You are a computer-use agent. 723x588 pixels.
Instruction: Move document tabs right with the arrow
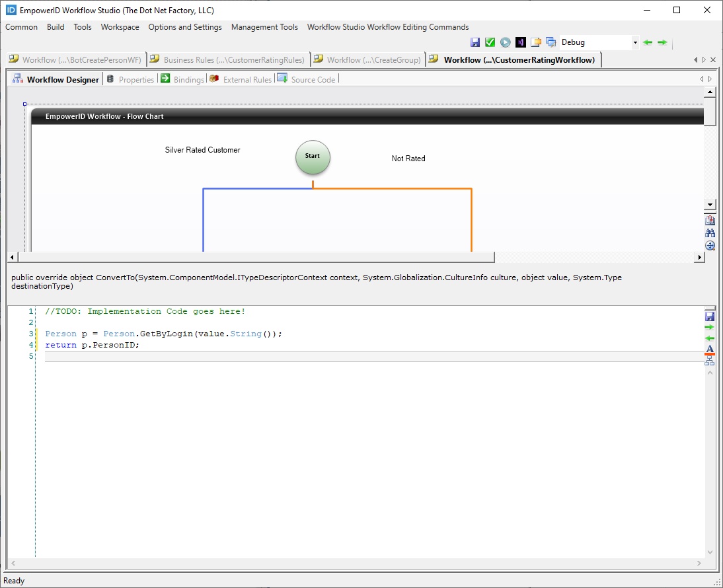tap(704, 60)
